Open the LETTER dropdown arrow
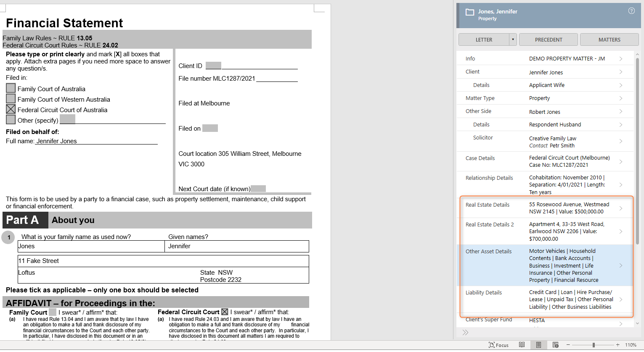Screen dimensions: 644x352 pos(513,39)
